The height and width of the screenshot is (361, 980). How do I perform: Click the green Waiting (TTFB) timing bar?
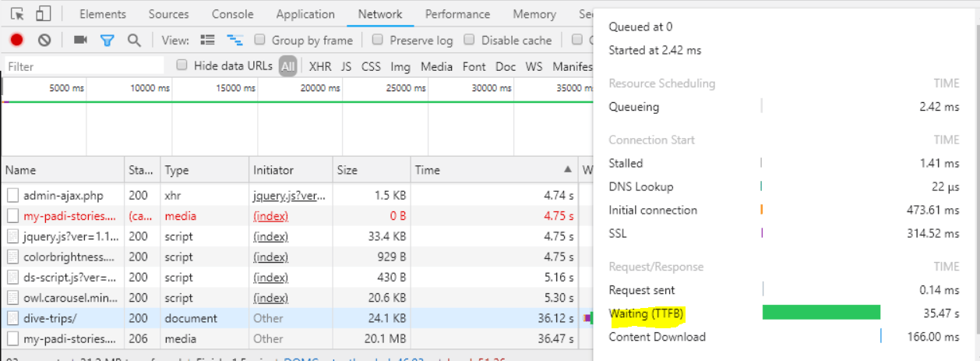pyautogui.click(x=821, y=313)
